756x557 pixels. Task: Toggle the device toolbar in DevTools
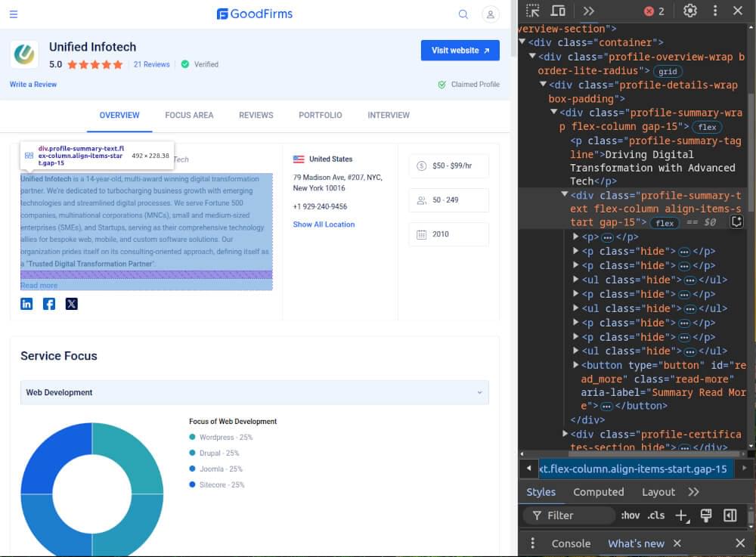tap(557, 11)
